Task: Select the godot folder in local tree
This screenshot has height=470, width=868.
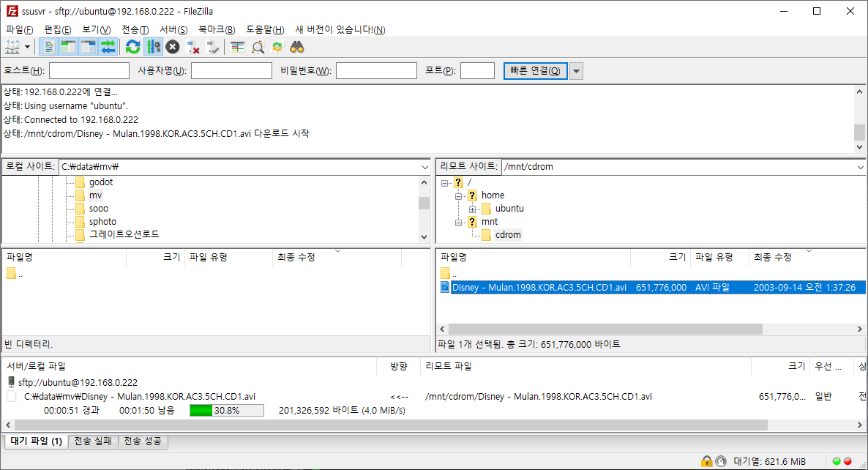Action: [x=101, y=182]
